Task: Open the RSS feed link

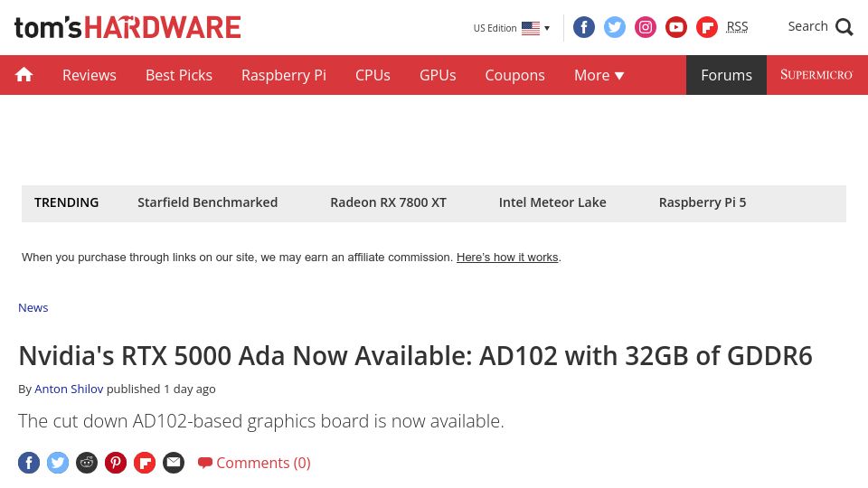Action: tap(737, 26)
